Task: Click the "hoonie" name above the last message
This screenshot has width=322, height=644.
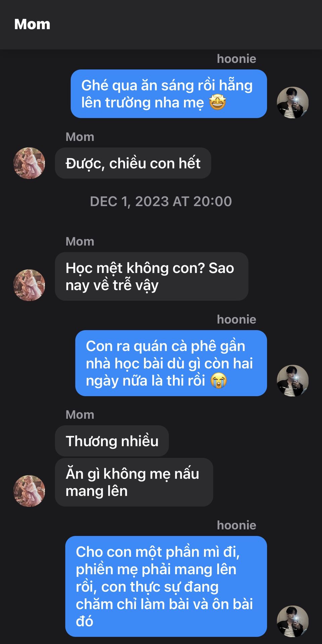Action: pos(236,525)
